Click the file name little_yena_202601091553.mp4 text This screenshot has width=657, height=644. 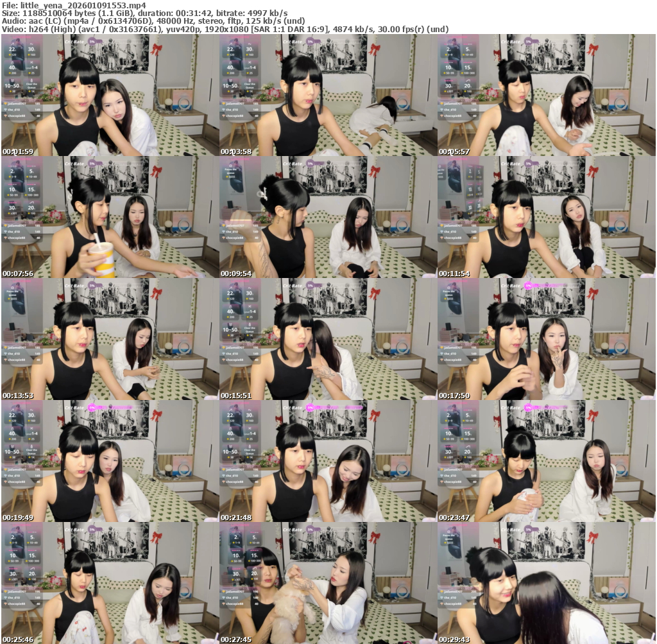tap(83, 5)
